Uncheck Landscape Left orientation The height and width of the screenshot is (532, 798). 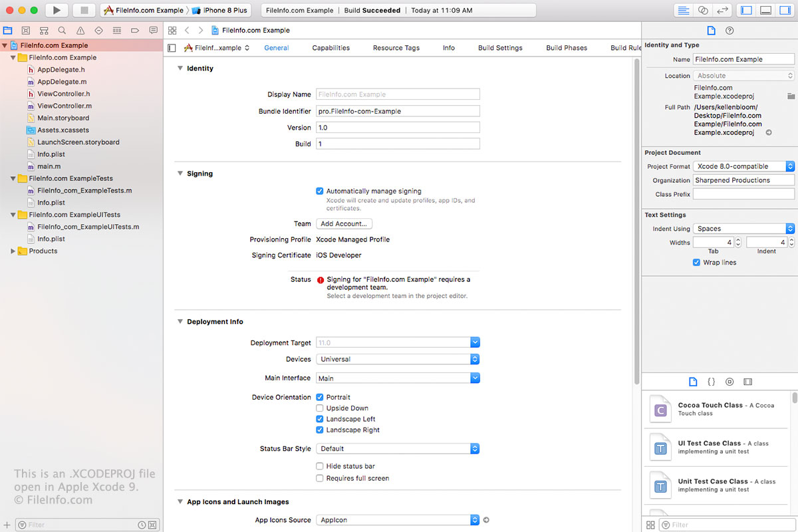click(320, 419)
